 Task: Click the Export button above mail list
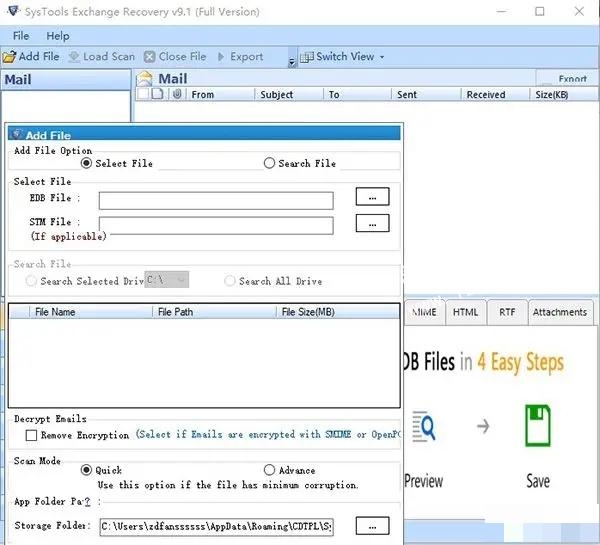point(568,78)
